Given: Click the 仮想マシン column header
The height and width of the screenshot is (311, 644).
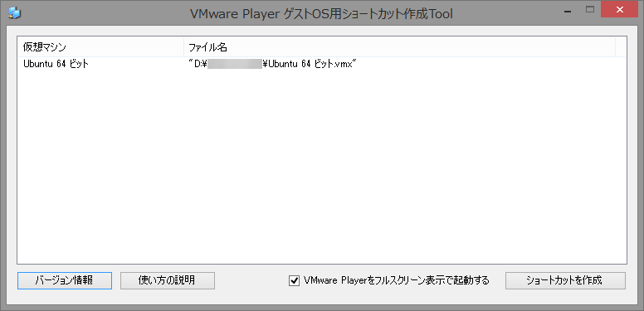Looking at the screenshot, I should 100,47.
